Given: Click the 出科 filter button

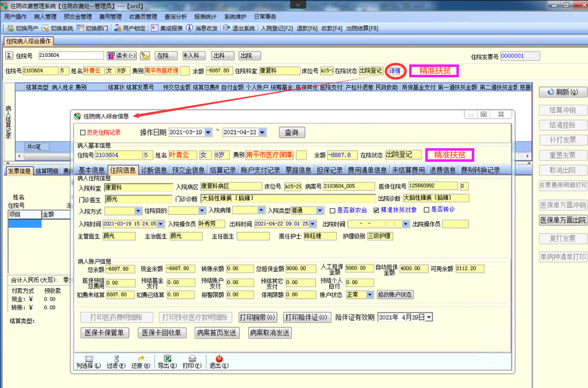Looking at the screenshot, I should point(222,56).
